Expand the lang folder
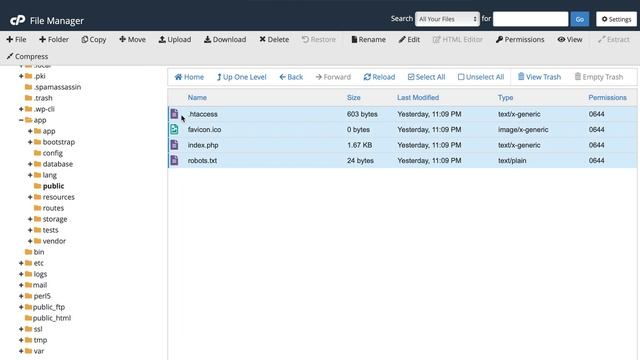The height and width of the screenshot is (360, 640). click(x=30, y=175)
